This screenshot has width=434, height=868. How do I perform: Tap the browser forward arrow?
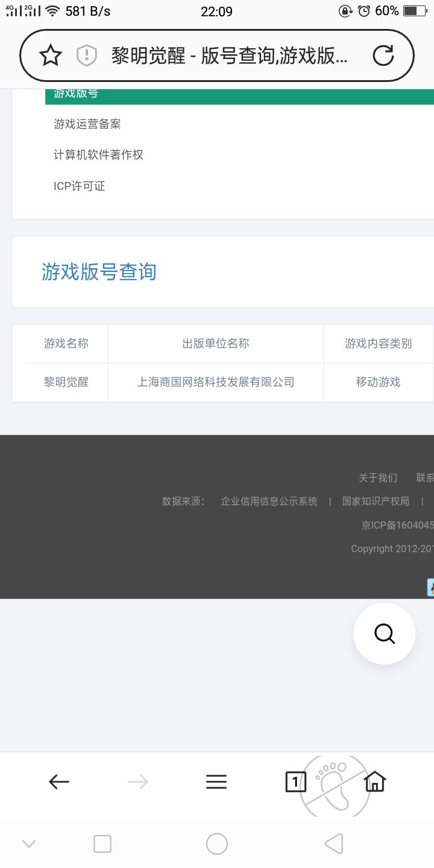(x=138, y=782)
